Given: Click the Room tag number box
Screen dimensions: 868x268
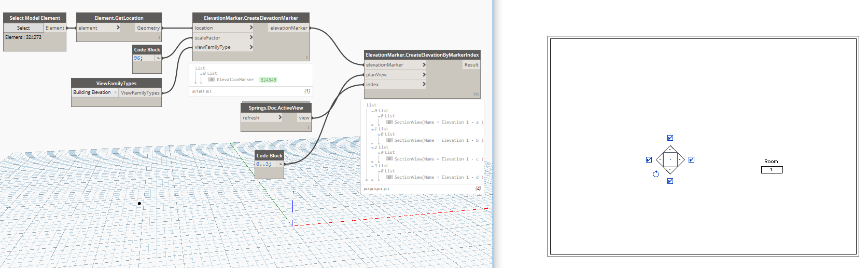Looking at the screenshot, I should coord(772,170).
